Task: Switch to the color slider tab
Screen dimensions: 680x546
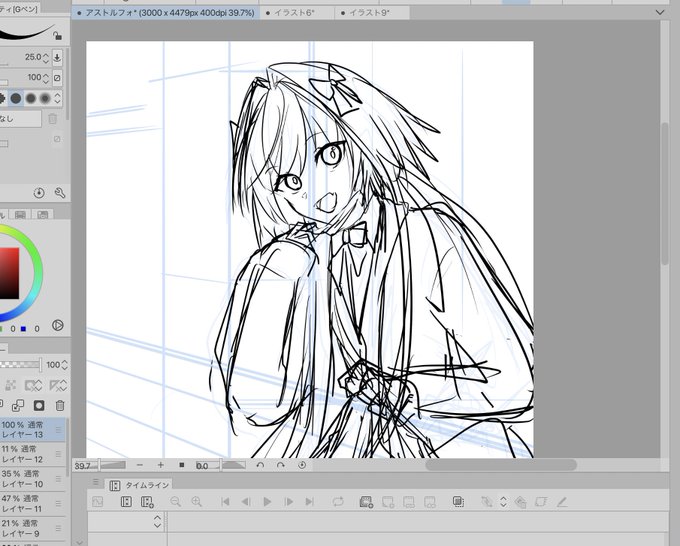Action: point(20,214)
